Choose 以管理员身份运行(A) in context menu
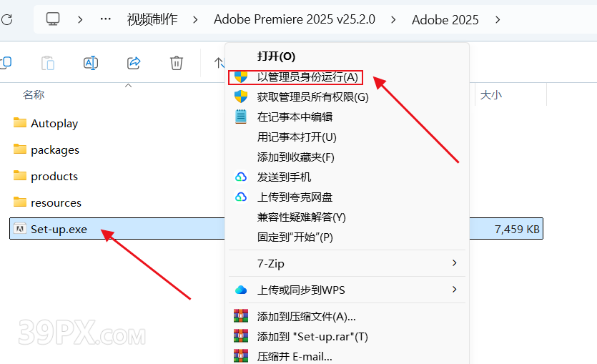 pyautogui.click(x=307, y=77)
